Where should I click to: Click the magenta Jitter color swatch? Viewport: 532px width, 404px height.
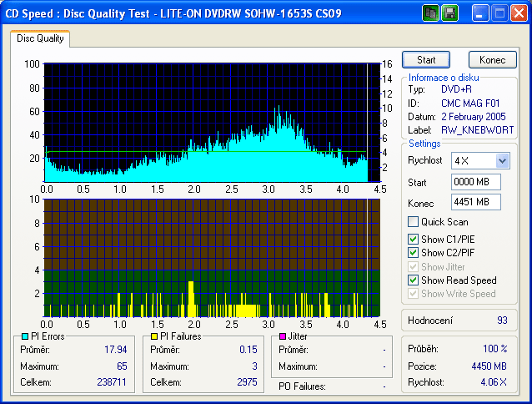point(283,336)
